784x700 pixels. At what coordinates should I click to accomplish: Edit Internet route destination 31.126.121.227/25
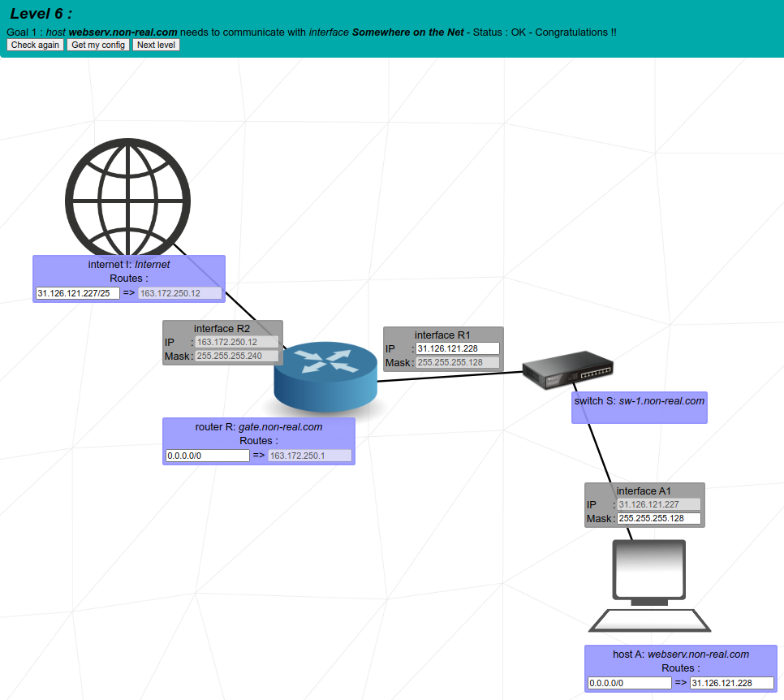click(77, 293)
